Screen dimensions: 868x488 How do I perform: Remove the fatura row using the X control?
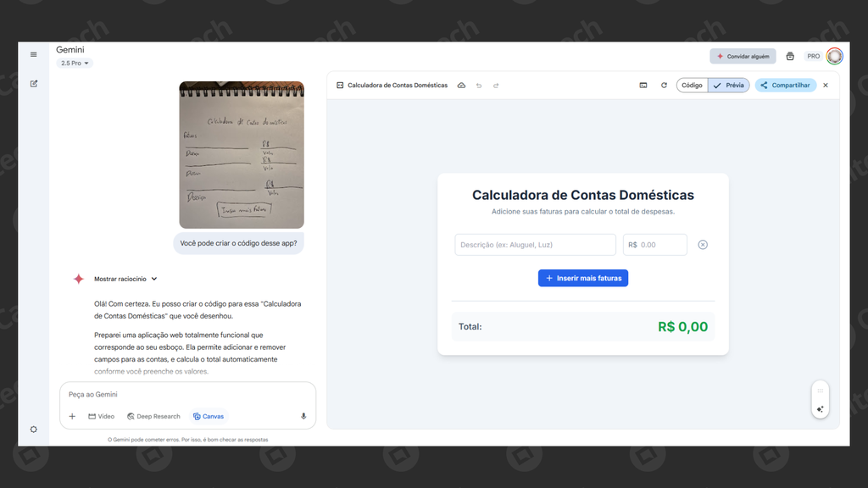coord(702,244)
